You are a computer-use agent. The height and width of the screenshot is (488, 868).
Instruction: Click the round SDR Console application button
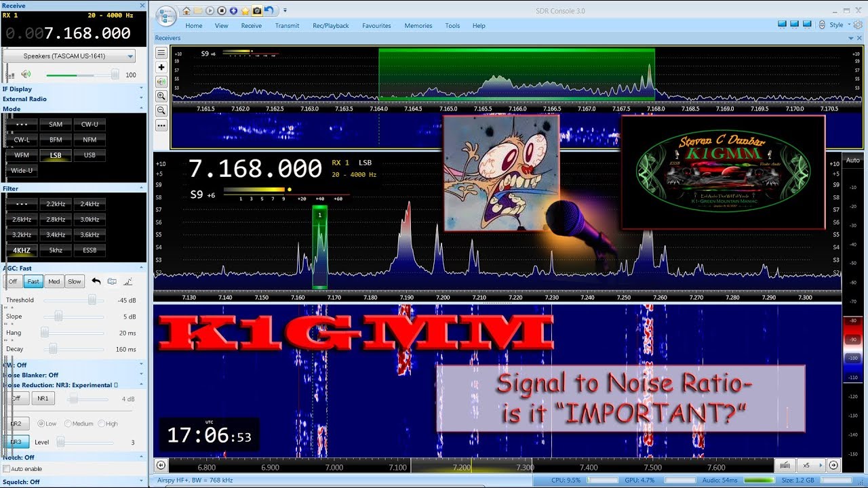[x=165, y=16]
